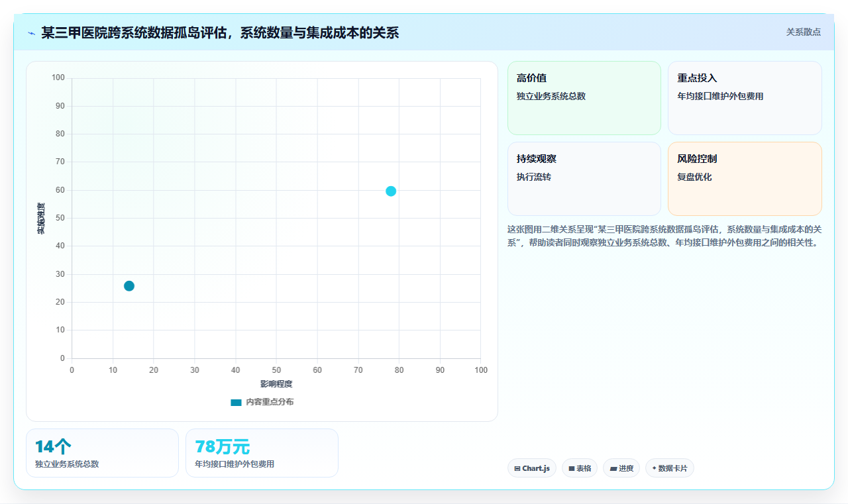The height and width of the screenshot is (504, 848).
Task: Click the Chart.js chip icon
Action: 517,469
